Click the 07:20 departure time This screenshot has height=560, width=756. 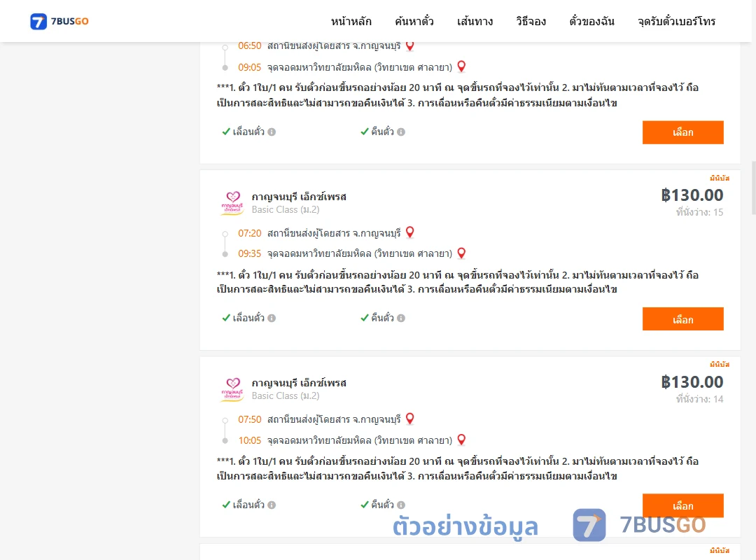(x=249, y=233)
